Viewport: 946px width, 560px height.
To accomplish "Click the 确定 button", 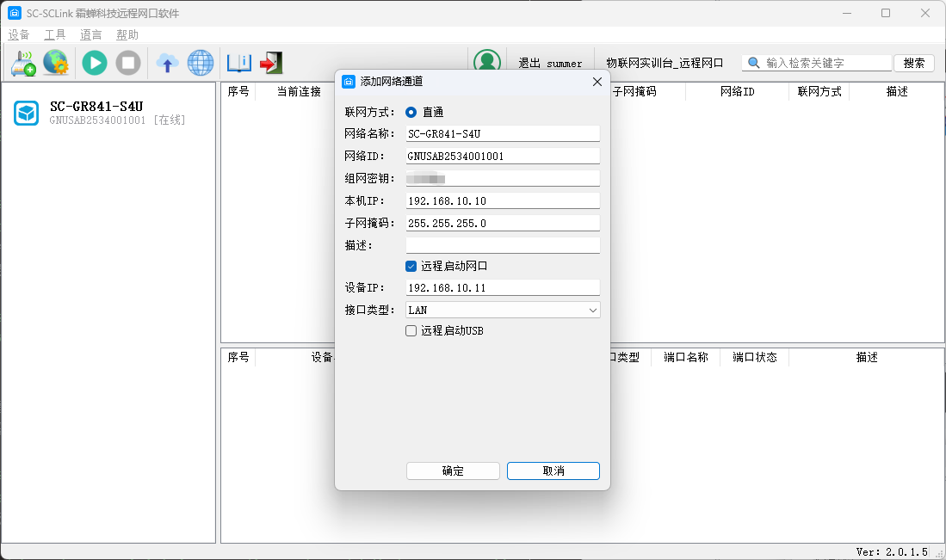I will coord(453,471).
